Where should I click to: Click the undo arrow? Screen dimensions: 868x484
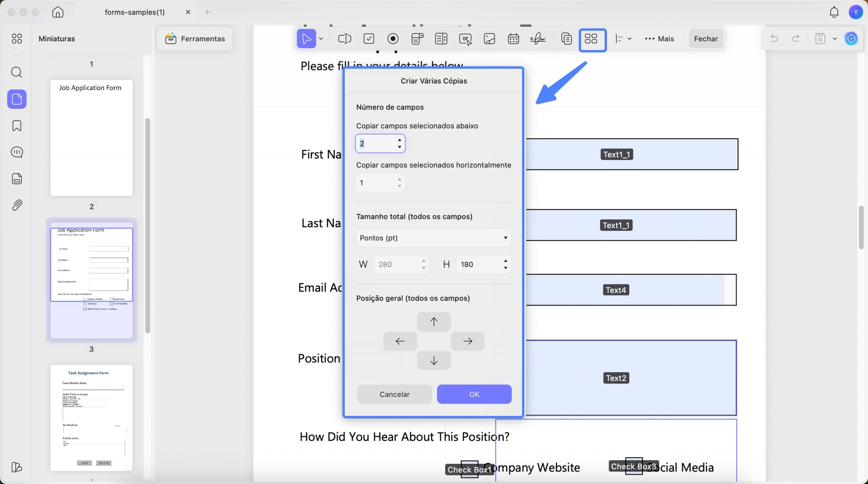click(774, 39)
